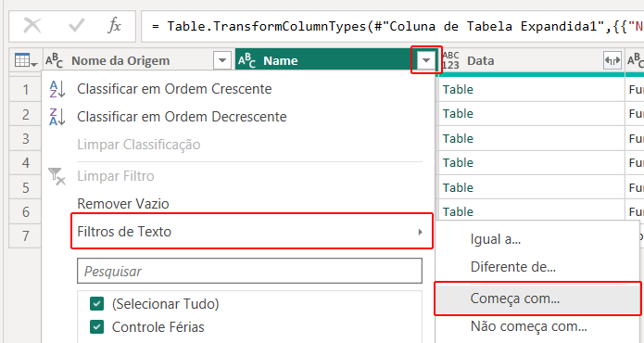Screen dimensions: 644x343
Task: Select Limpar Filtro text
Action: click(x=116, y=176)
